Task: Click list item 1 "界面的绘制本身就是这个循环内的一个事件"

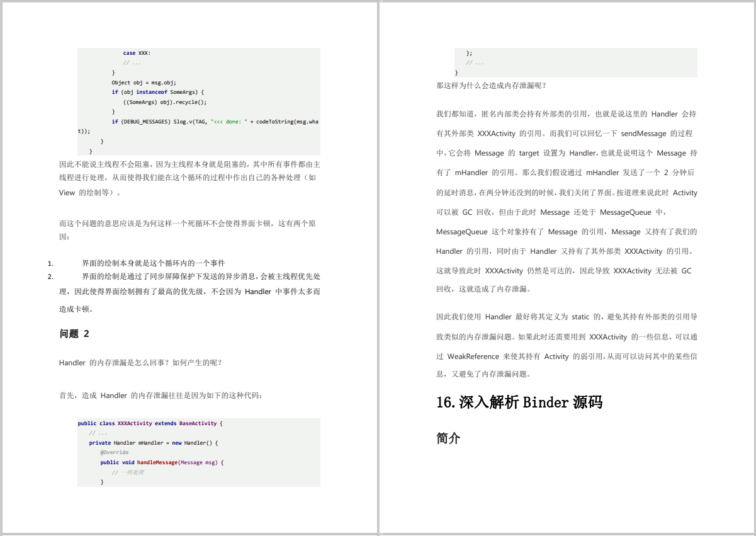Action: pos(154,263)
